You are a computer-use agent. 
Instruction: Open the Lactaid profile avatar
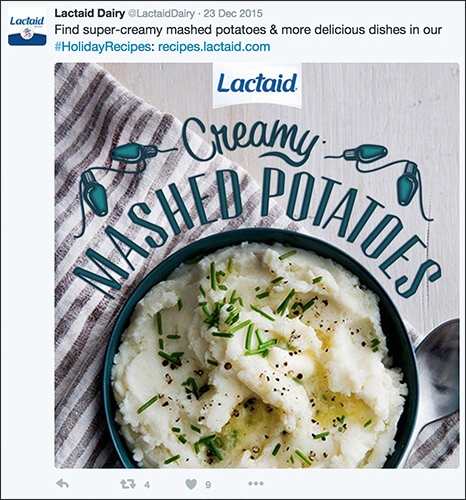[27, 27]
